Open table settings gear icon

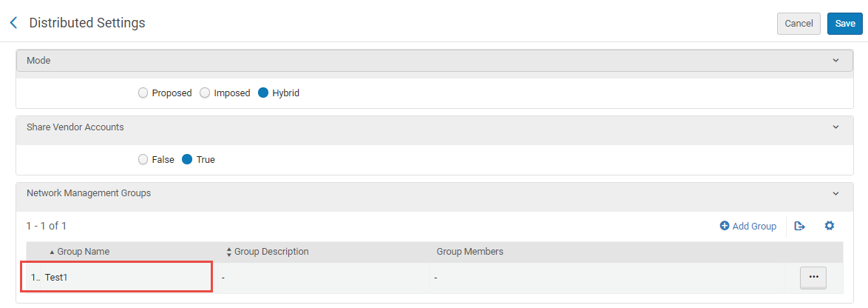830,226
